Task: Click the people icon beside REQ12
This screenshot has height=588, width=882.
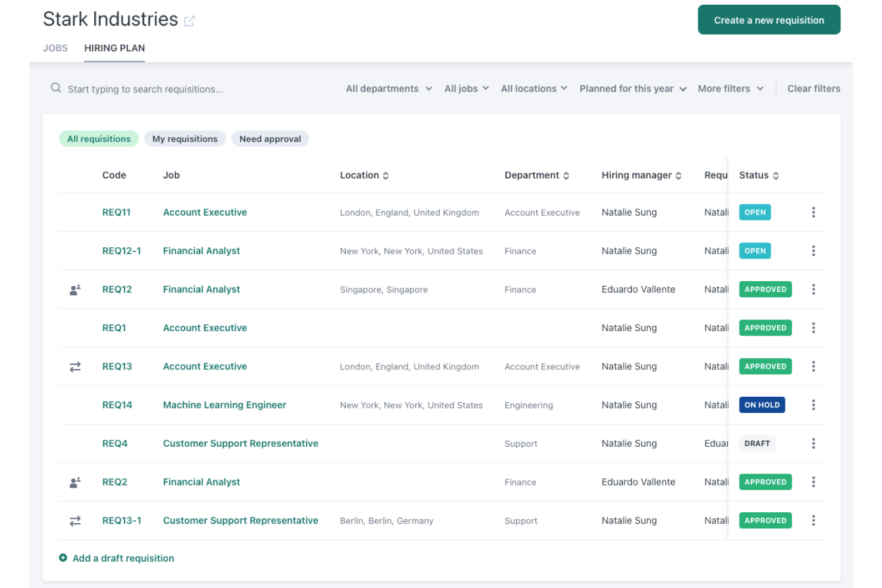Action: pyautogui.click(x=75, y=290)
